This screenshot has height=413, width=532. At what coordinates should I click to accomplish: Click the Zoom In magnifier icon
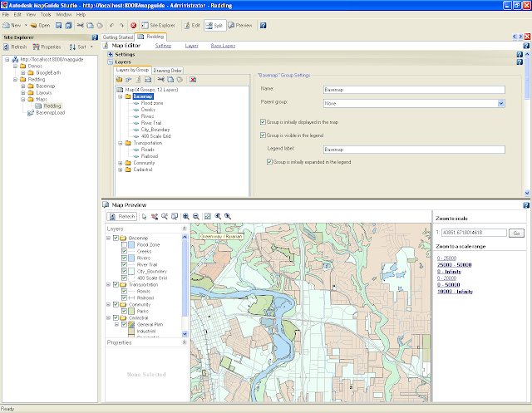tap(186, 216)
